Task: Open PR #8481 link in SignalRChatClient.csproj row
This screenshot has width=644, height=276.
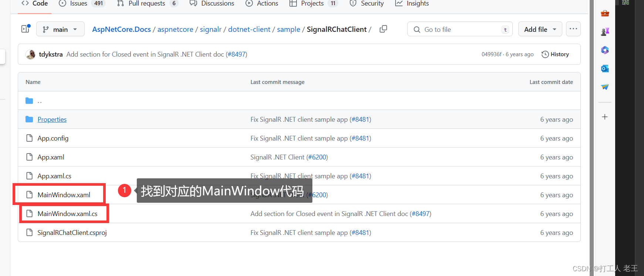Action: click(360, 233)
